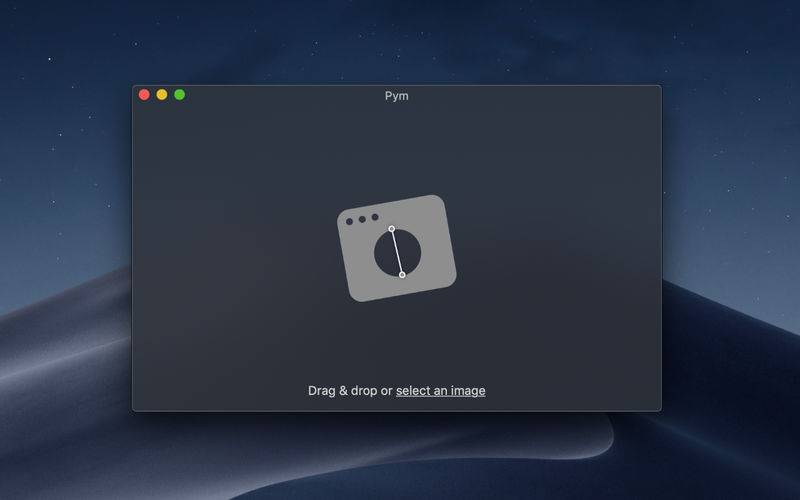Image resolution: width=800 pixels, height=500 pixels.
Task: Click the "Drag & drop or" text
Action: (x=350, y=391)
